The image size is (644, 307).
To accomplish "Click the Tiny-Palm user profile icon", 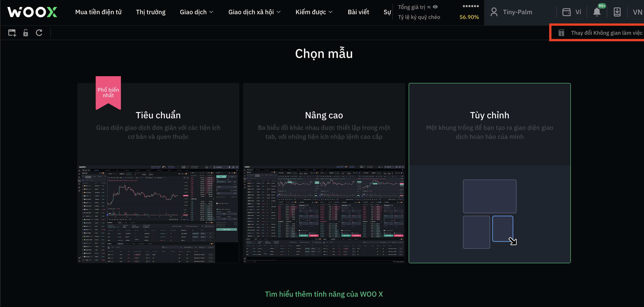I will [x=494, y=12].
